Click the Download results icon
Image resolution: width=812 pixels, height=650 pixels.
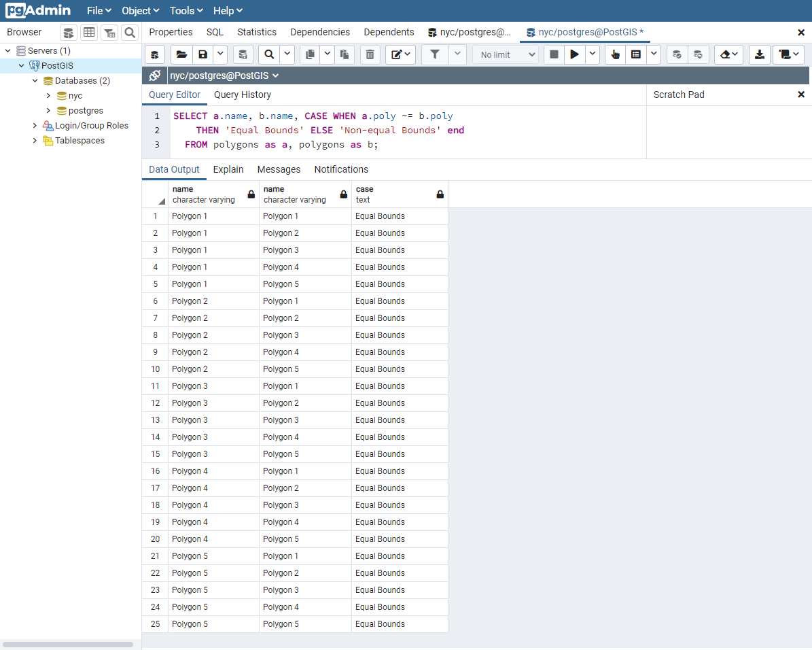coord(760,54)
